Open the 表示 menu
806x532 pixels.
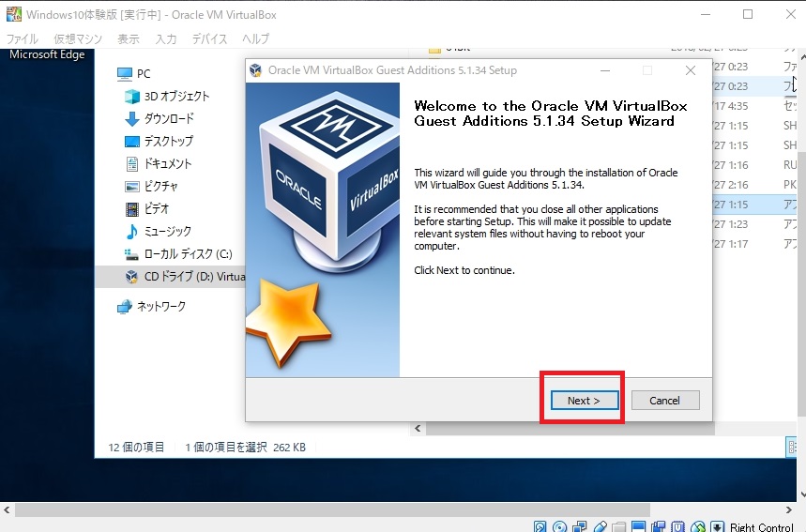pos(129,38)
